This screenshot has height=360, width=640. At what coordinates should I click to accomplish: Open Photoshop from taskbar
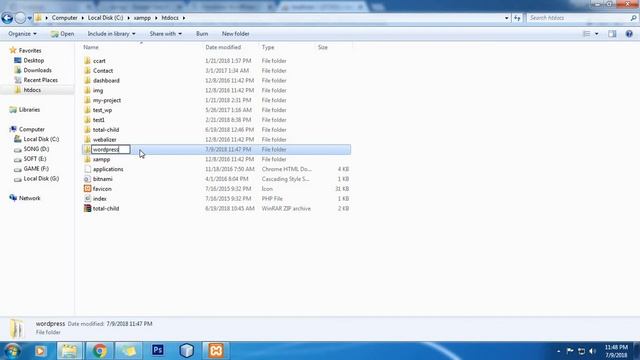(x=158, y=351)
